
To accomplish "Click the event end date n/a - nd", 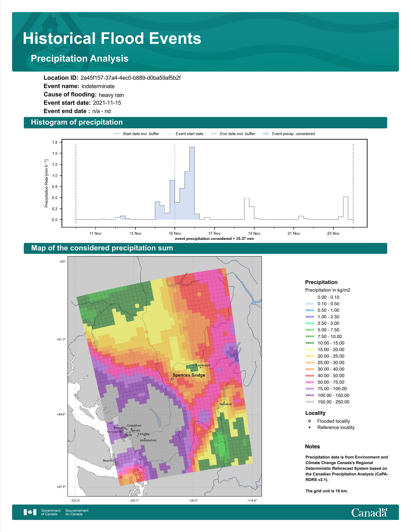I will pos(101,111).
